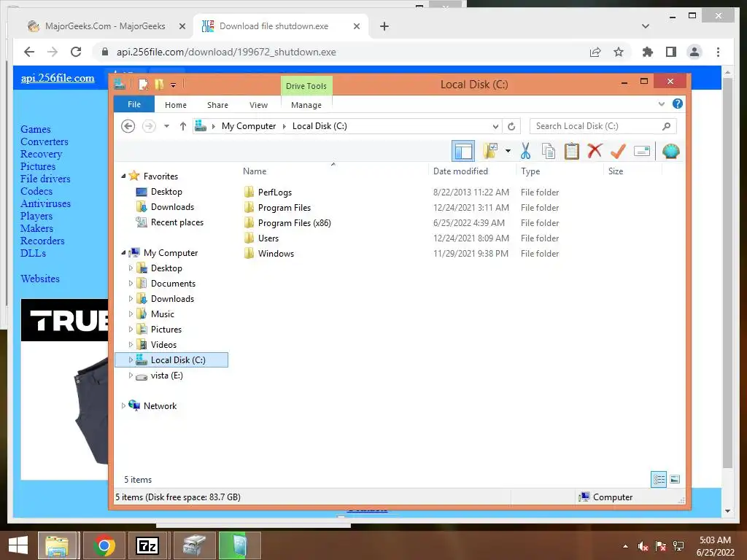Click the Chrome Share page icon
Screen dimensions: 747x560
click(x=595, y=52)
